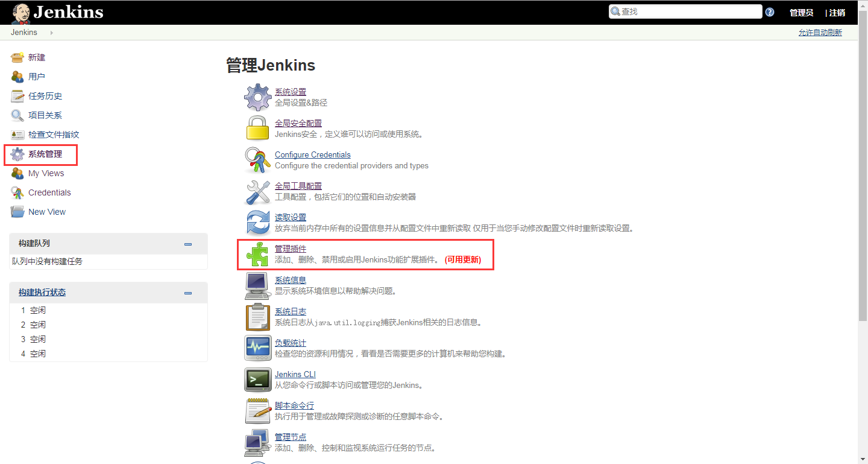Click the computers icon for 管理节点
868x464 pixels.
[x=258, y=442]
